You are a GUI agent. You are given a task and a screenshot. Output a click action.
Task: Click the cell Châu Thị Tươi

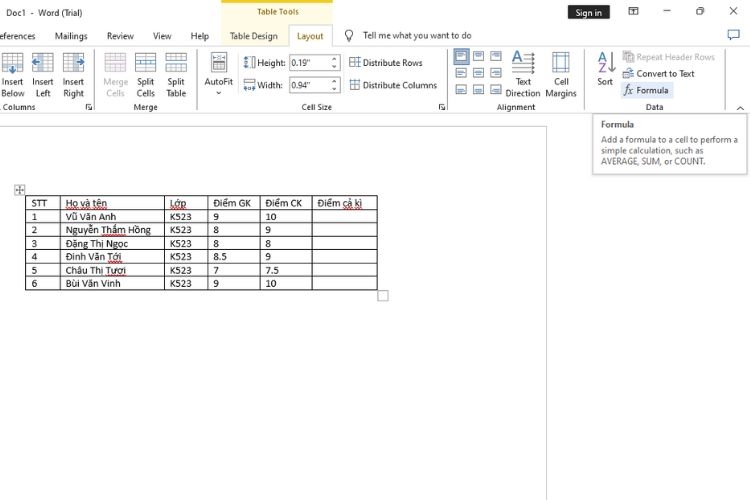[x=112, y=270]
